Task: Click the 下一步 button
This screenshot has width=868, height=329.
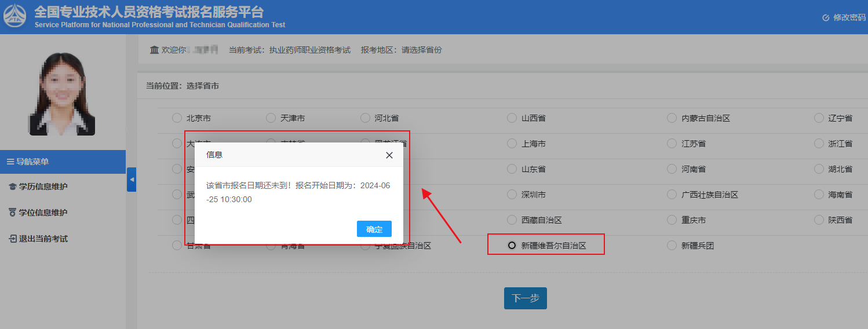Action: tap(525, 298)
